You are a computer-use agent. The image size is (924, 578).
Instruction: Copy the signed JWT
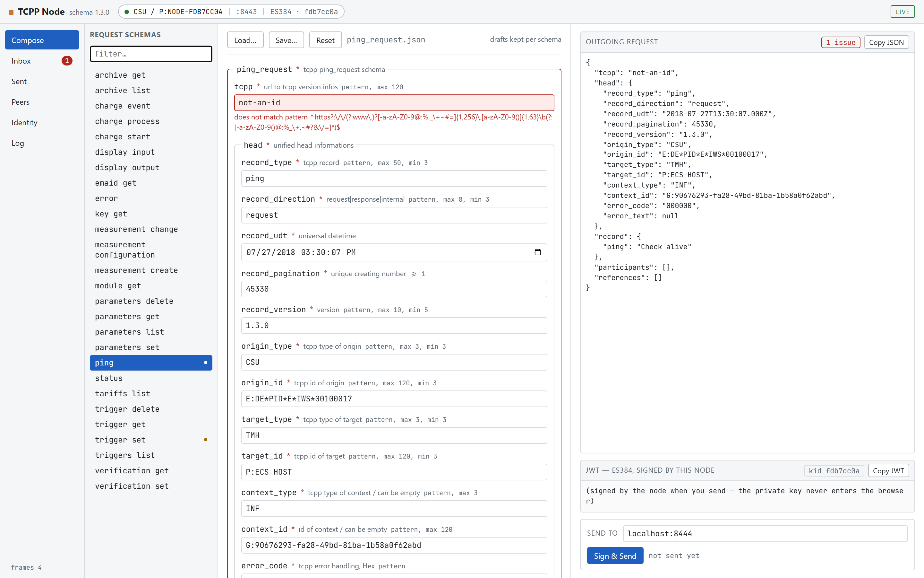click(x=888, y=470)
